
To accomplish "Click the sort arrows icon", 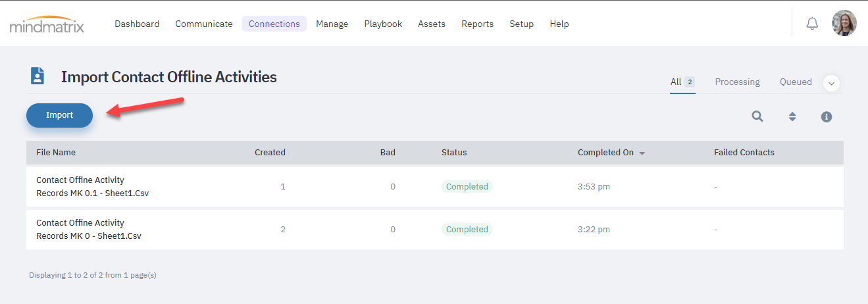I will click(x=792, y=116).
